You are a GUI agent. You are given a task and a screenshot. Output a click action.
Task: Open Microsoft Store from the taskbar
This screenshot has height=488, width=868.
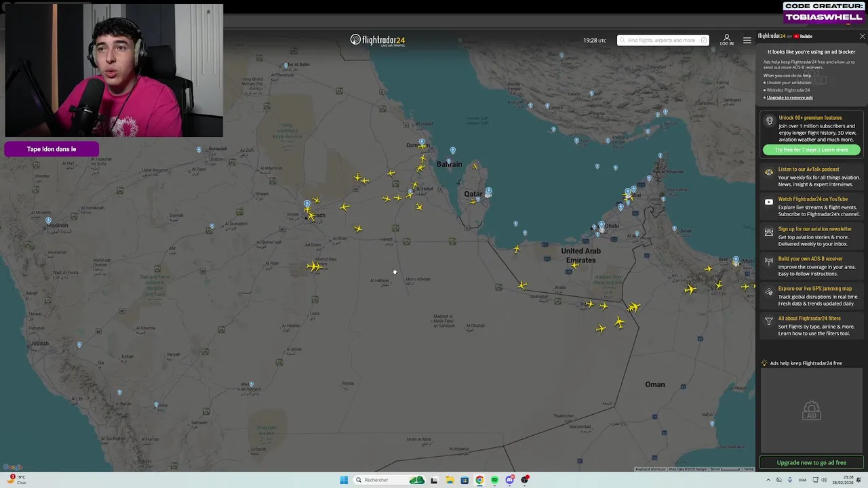point(464,480)
